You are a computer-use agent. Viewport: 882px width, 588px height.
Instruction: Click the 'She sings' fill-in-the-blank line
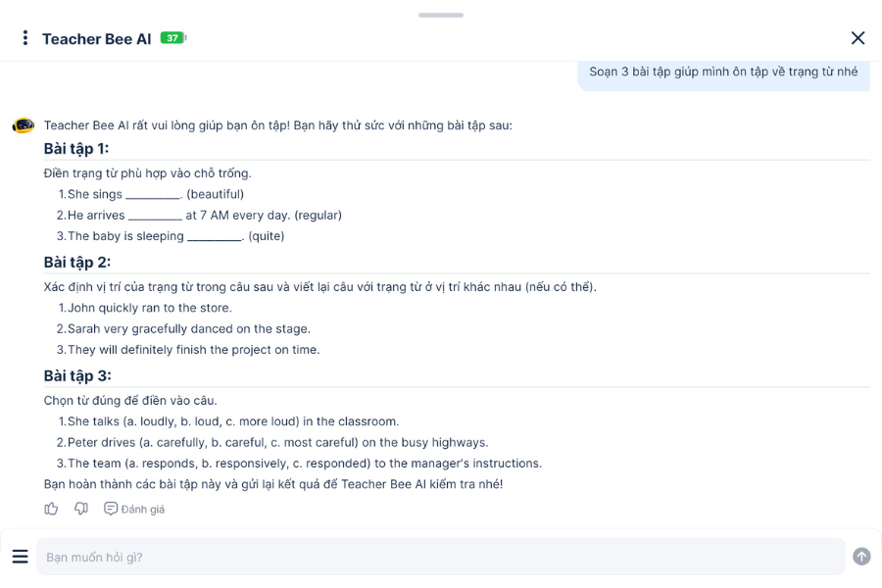155,194
